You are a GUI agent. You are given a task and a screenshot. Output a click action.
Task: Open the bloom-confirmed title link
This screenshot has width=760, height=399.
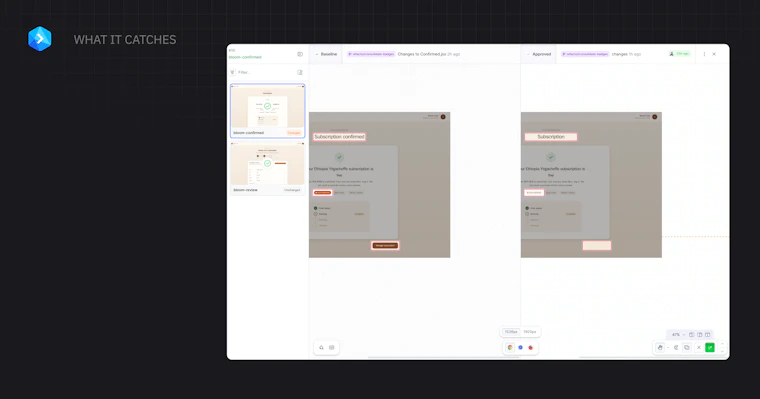pos(245,57)
